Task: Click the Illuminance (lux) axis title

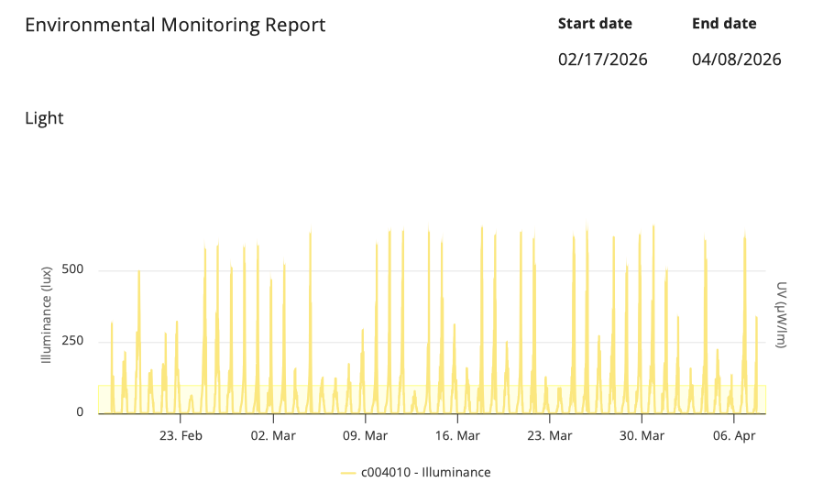Action: [x=47, y=315]
